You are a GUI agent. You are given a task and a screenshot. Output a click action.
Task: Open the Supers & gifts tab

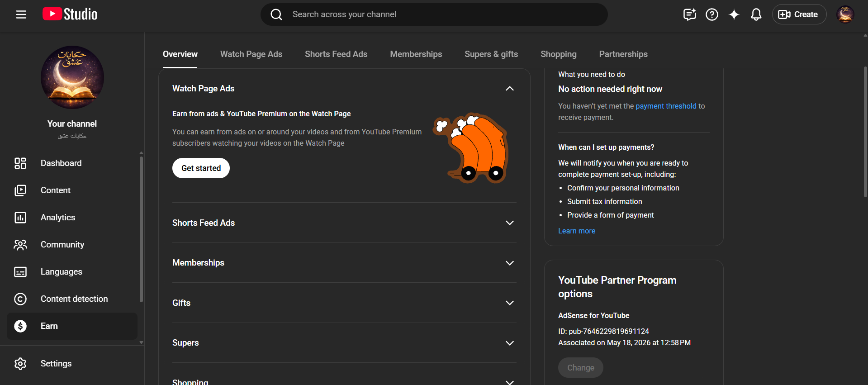click(491, 54)
